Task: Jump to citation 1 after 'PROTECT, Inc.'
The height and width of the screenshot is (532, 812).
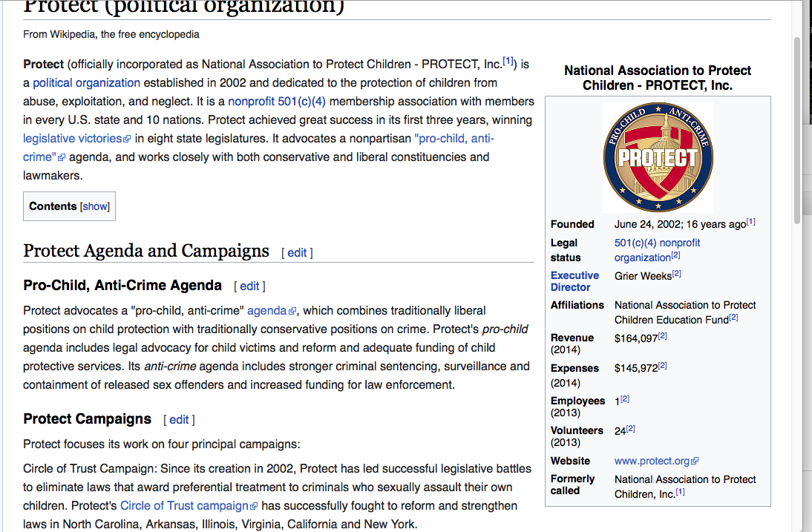Action: click(508, 62)
